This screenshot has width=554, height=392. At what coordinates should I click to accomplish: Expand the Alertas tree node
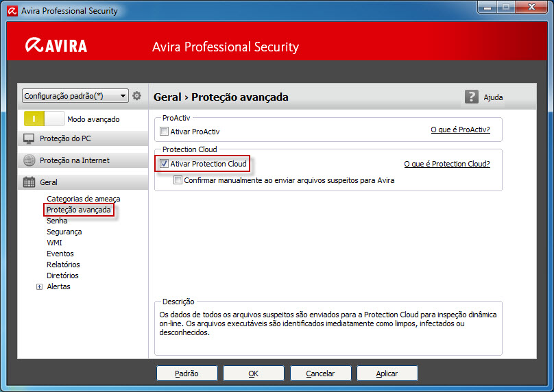(x=39, y=286)
